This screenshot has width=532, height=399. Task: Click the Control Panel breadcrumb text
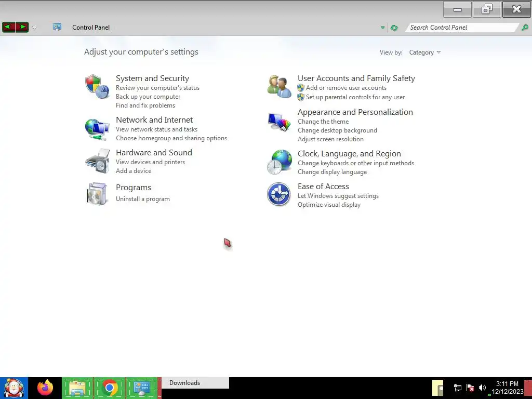(x=91, y=28)
